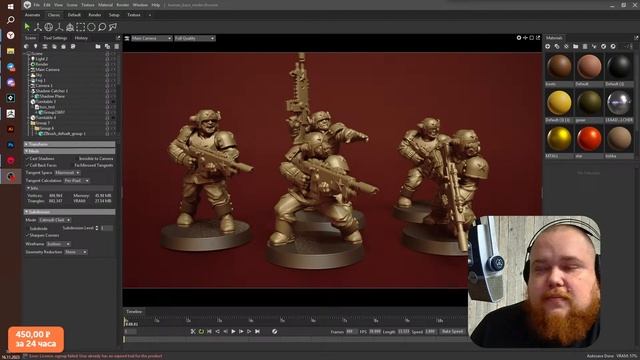Switch to the Tool Settings tab
The width and height of the screenshot is (640, 360).
[x=55, y=38]
